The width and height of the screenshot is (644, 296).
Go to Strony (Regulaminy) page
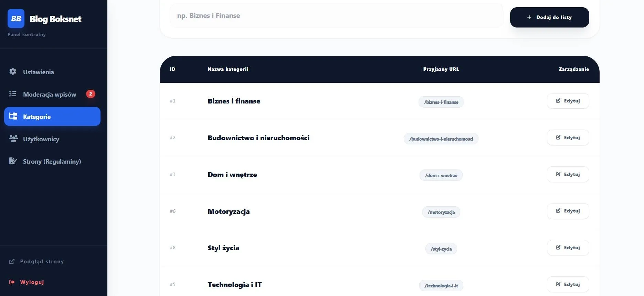tap(52, 161)
